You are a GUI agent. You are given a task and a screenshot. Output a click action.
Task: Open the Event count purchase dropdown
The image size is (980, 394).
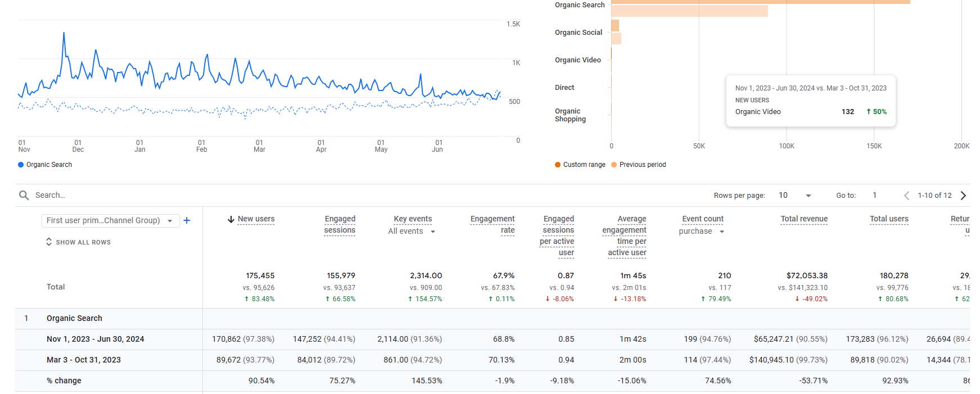click(x=722, y=232)
